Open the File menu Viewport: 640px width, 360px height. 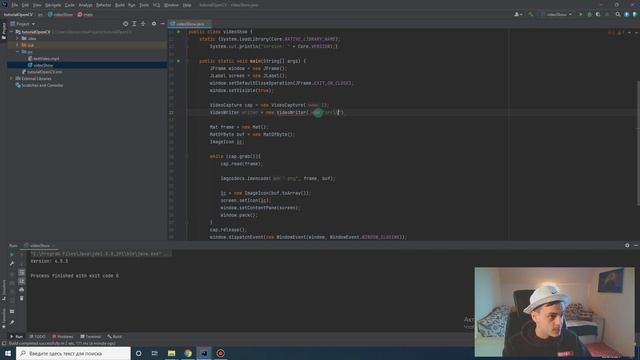click(15, 5)
